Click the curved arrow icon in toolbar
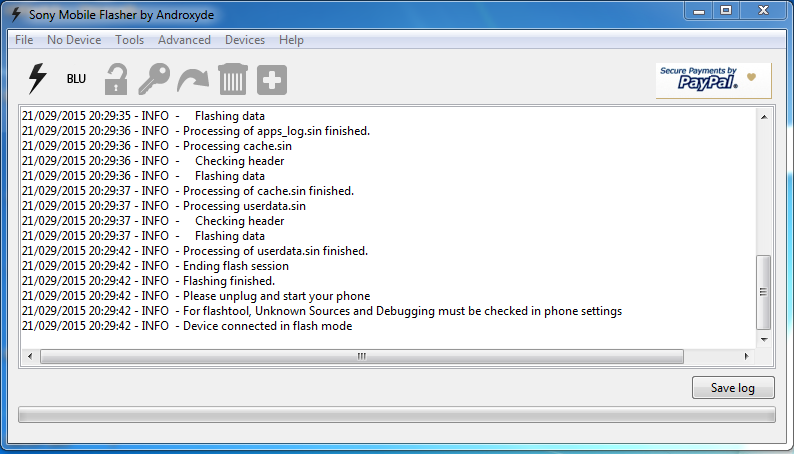 [192, 79]
